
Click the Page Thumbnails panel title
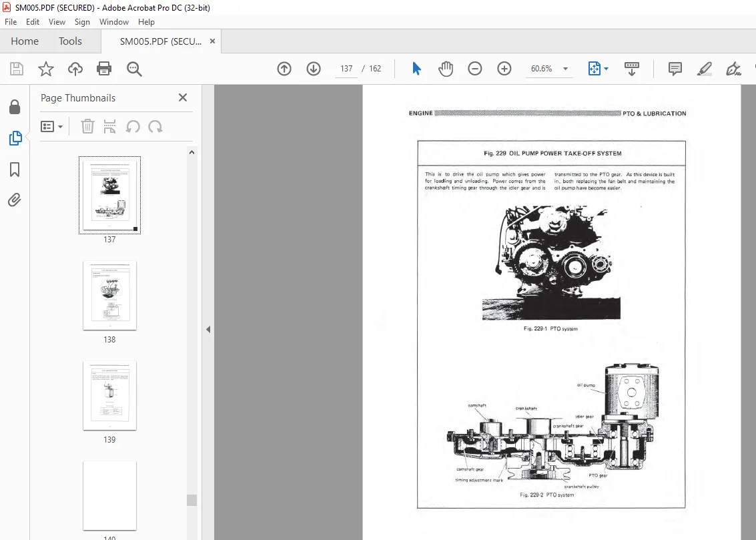(78, 98)
